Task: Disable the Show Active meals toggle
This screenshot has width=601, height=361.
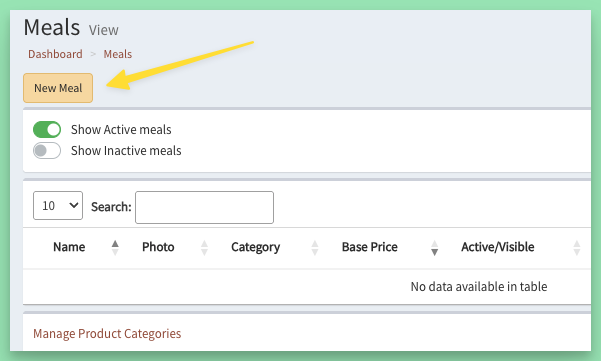Action: tap(47, 130)
